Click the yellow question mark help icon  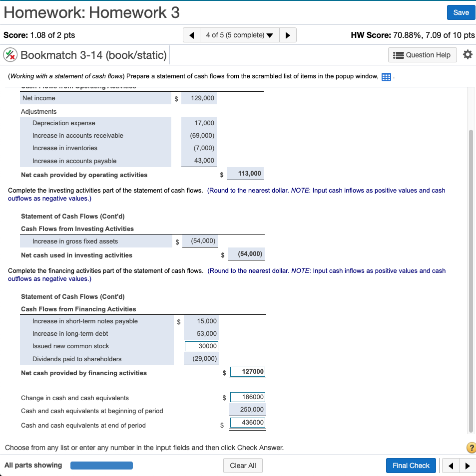[470, 448]
